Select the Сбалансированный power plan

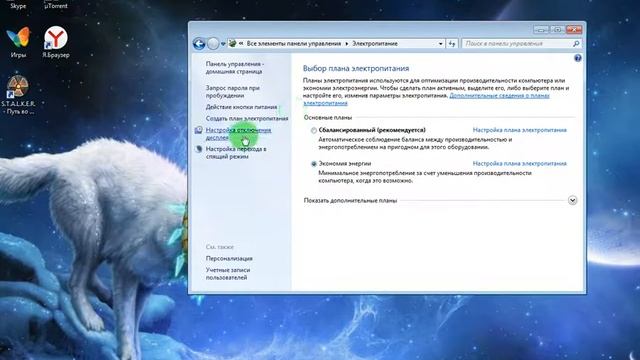click(x=313, y=130)
